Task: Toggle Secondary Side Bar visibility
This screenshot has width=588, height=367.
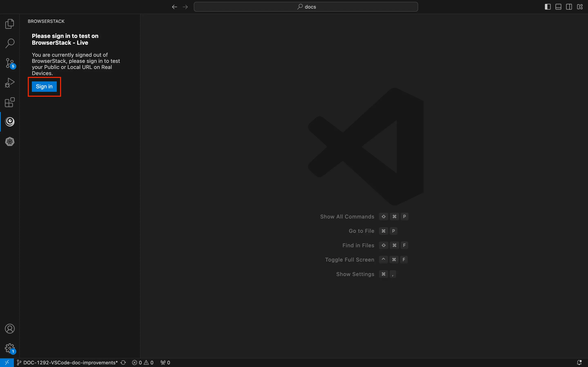Action: click(x=569, y=7)
